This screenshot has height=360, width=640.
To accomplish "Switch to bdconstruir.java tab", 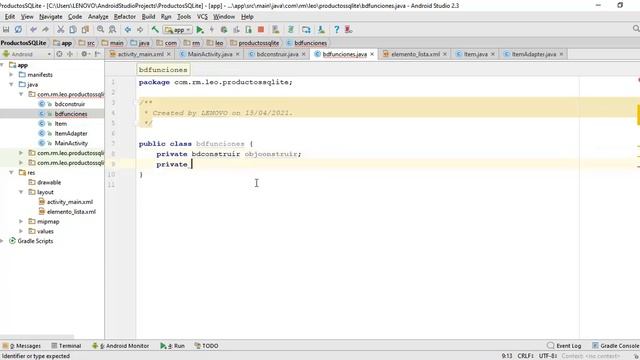I will pos(277,54).
